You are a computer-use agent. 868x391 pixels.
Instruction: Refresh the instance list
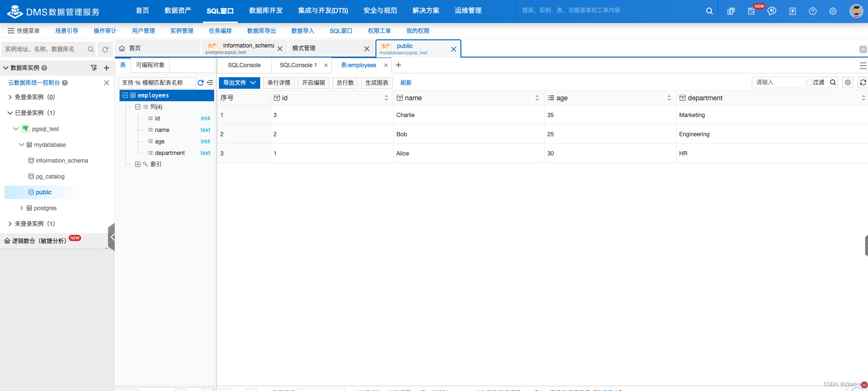[105, 49]
